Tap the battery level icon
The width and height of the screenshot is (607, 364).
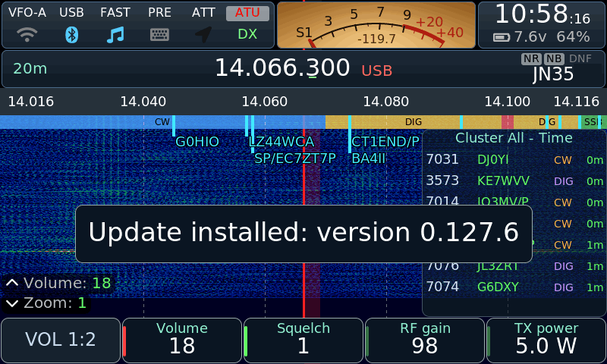point(502,37)
